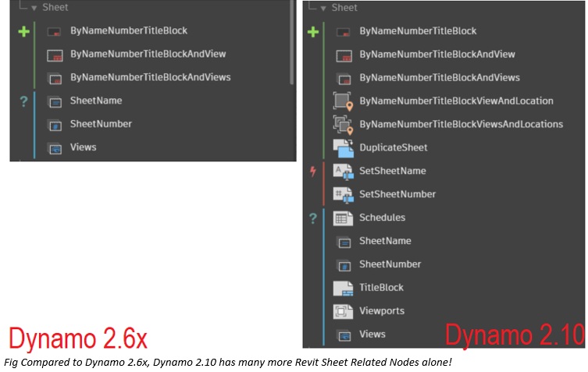
Task: Click SheetName node icon in Dynamo 2.6x panel
Action: pos(55,102)
